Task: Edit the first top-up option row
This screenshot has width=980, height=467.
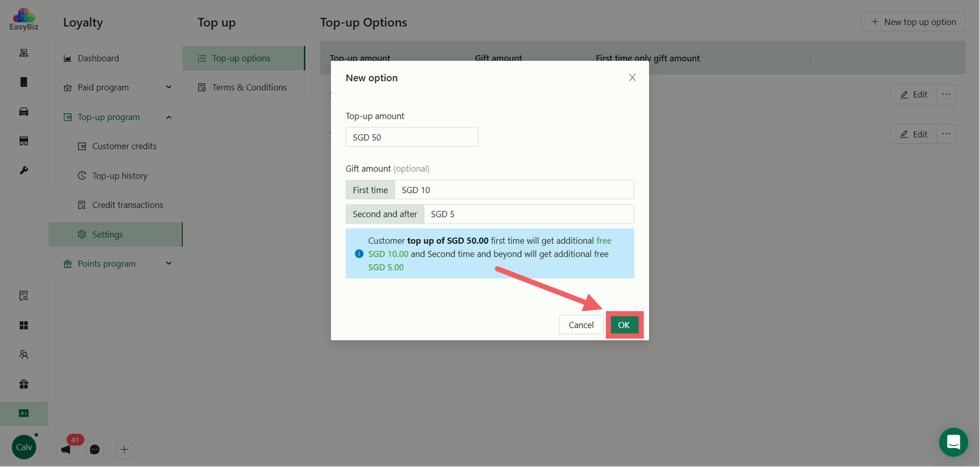Action: point(913,94)
